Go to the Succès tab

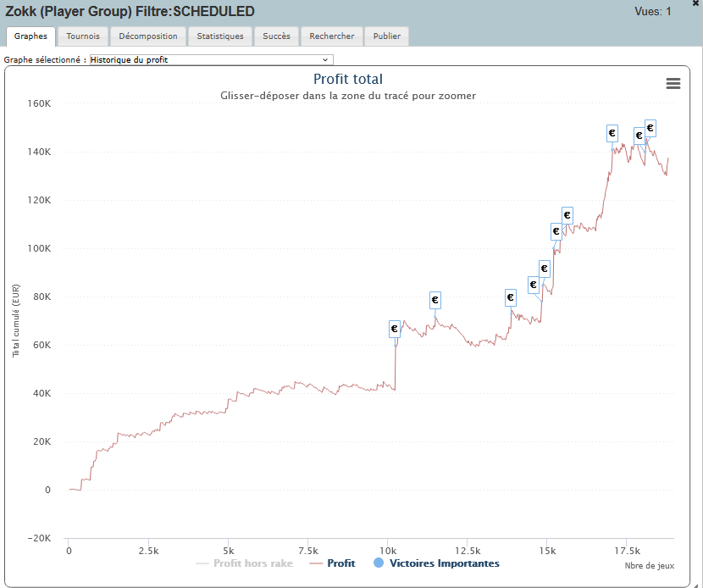[x=276, y=36]
